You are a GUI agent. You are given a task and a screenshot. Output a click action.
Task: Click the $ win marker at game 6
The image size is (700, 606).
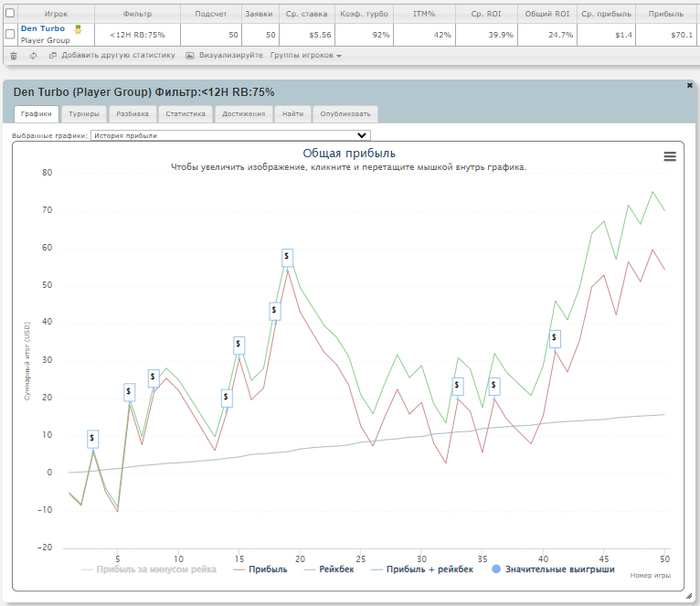(129, 392)
